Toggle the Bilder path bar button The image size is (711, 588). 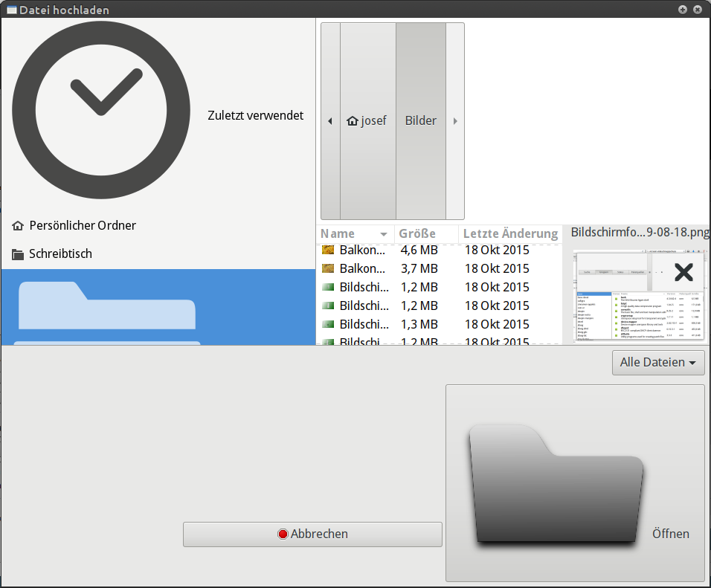tap(421, 121)
